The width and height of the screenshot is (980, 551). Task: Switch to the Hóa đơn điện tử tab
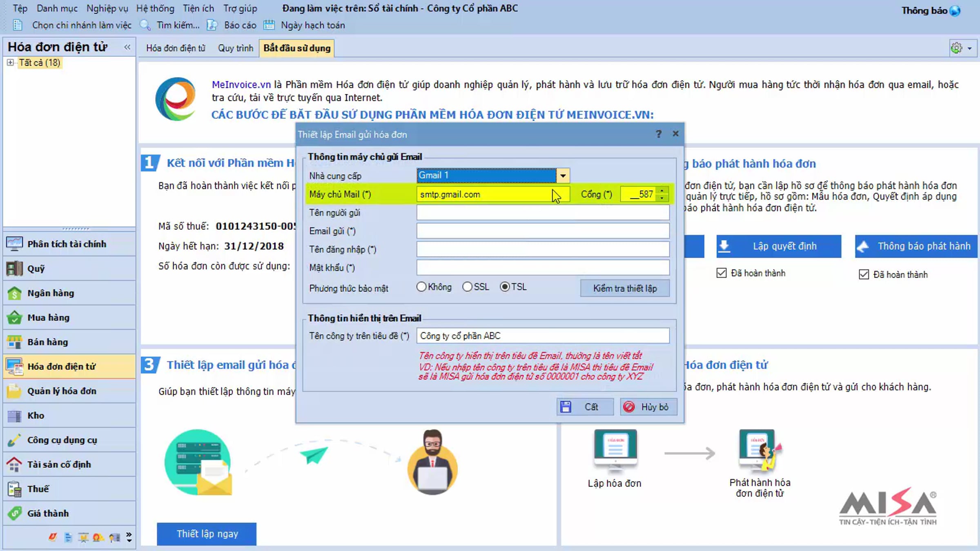176,48
